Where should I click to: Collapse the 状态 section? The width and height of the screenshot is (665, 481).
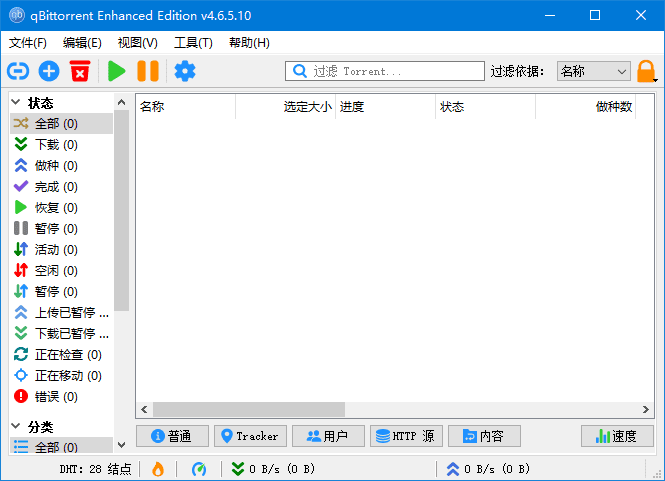[16, 102]
